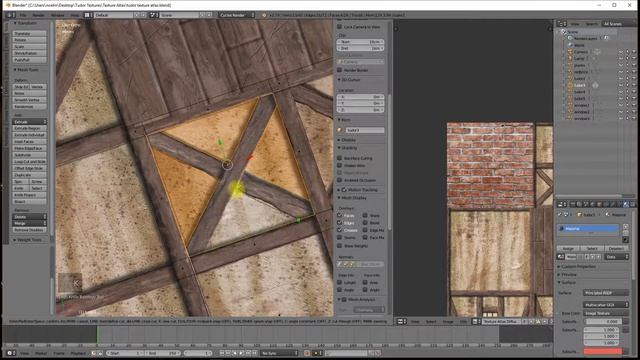This screenshot has width=640, height=360.
Task: Open the Merge dropdown in tool shelf
Action: (x=30, y=223)
